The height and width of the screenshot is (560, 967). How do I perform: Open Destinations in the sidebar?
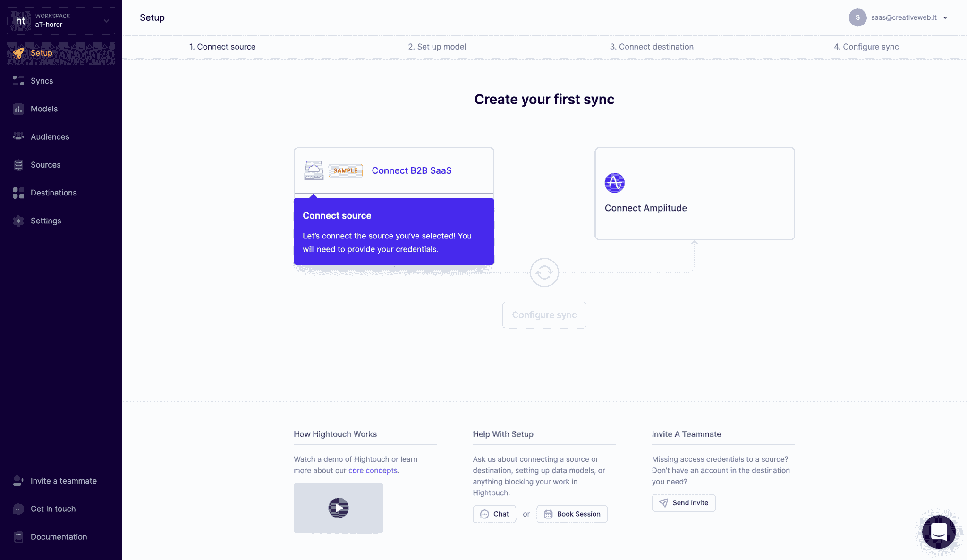point(61,193)
